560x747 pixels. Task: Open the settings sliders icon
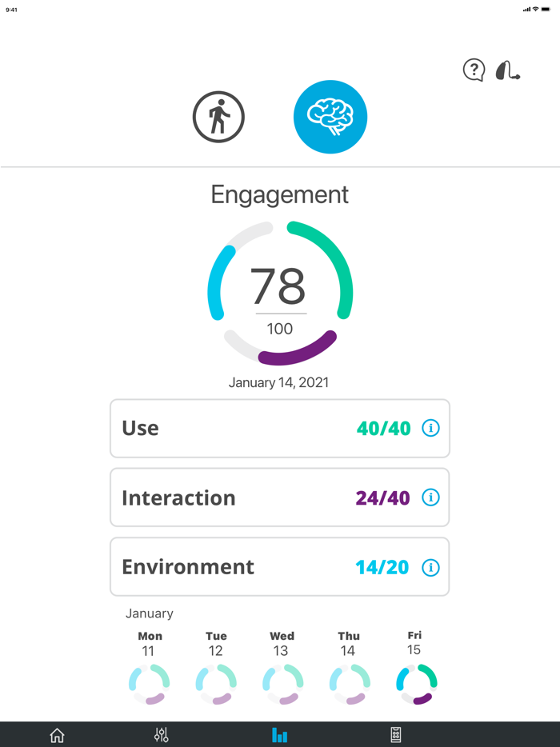click(x=160, y=733)
